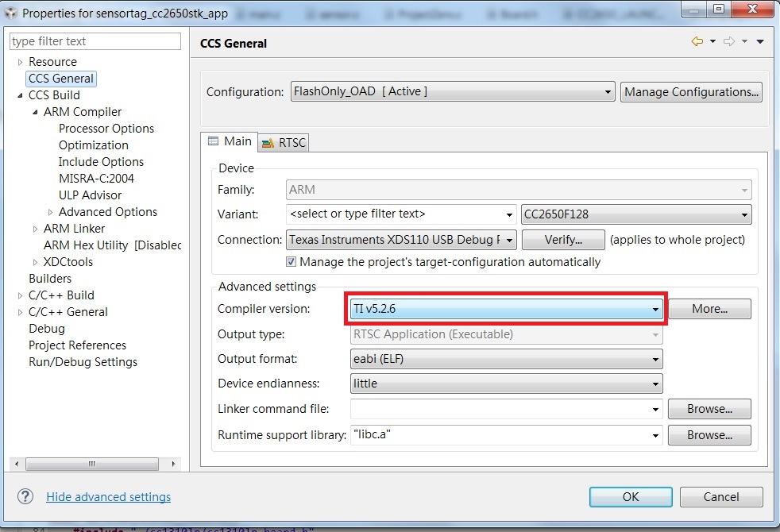Open the Compiler version dropdown

pyautogui.click(x=656, y=309)
